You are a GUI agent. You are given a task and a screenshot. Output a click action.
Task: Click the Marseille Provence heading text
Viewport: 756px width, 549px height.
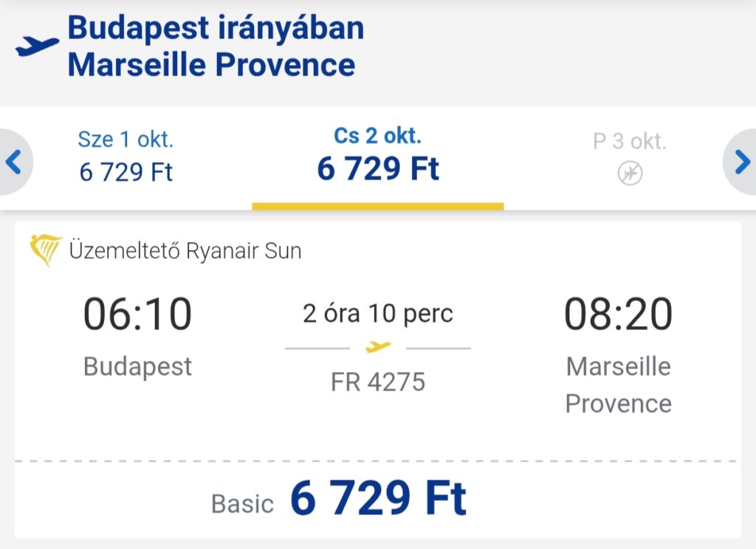(x=211, y=65)
